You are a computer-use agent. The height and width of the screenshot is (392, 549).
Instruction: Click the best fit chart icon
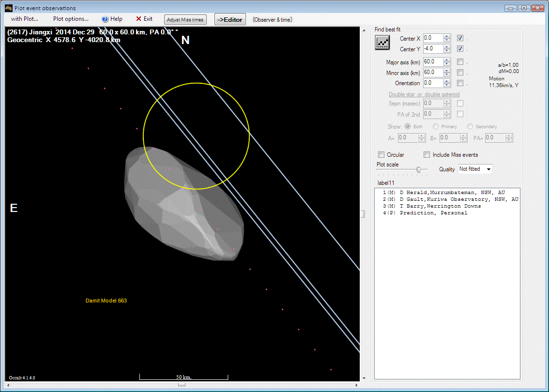pos(382,43)
